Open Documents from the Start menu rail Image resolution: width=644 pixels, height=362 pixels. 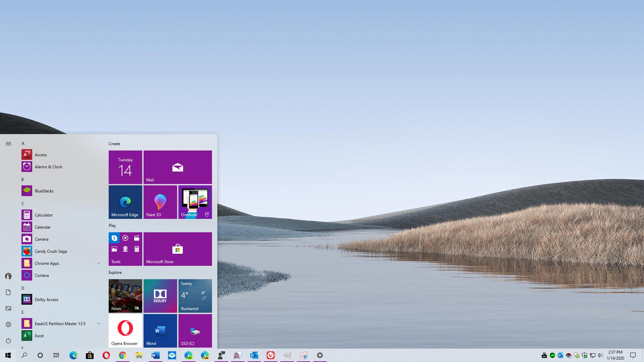[8, 292]
